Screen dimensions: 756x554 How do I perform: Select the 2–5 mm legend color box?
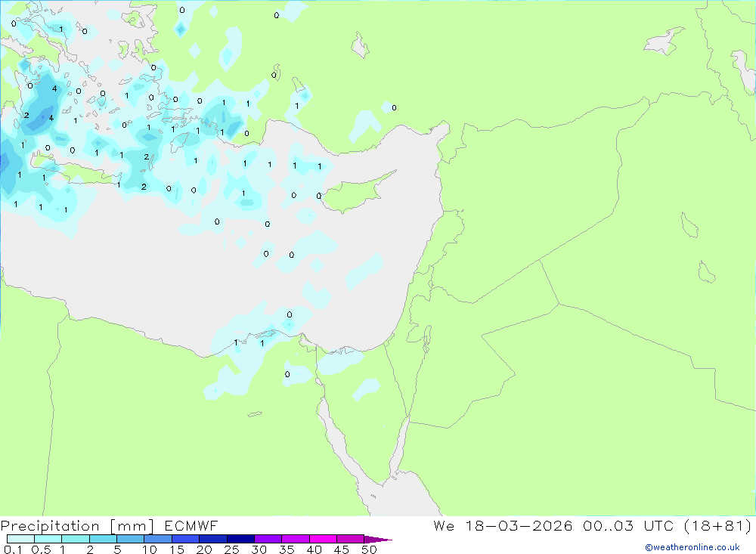103,539
